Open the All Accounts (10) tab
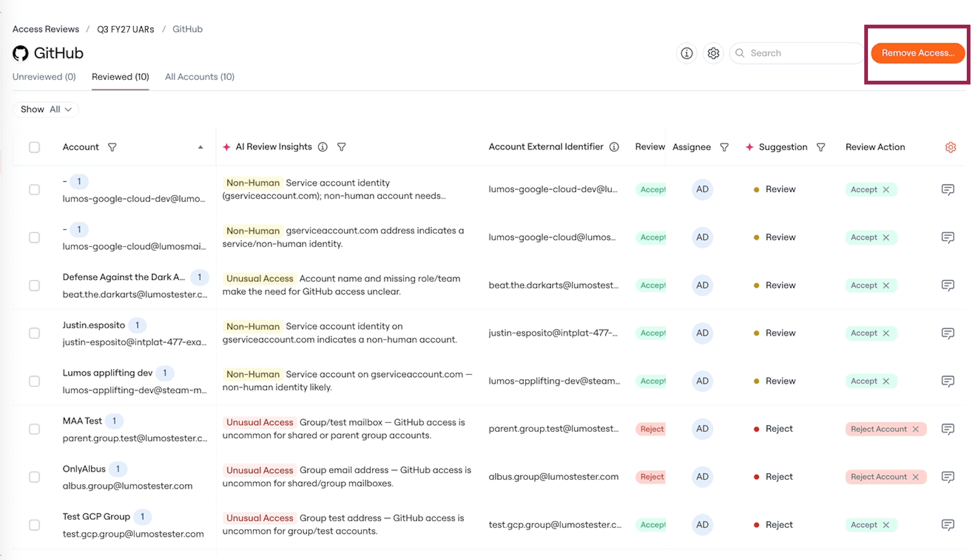 (200, 77)
